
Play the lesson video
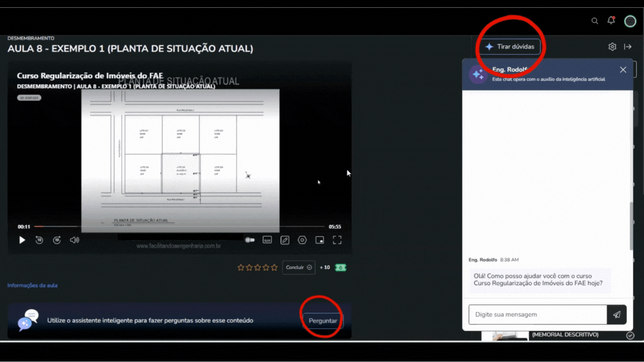(22, 240)
